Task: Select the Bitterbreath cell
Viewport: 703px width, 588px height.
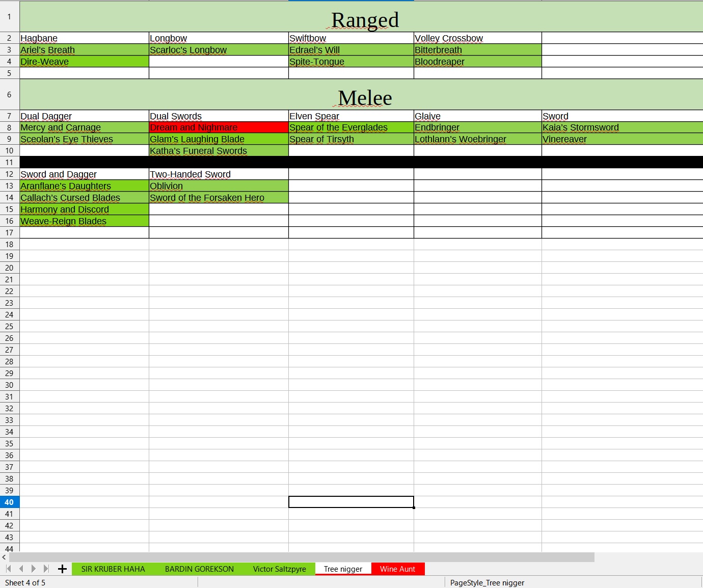Action: (x=478, y=50)
